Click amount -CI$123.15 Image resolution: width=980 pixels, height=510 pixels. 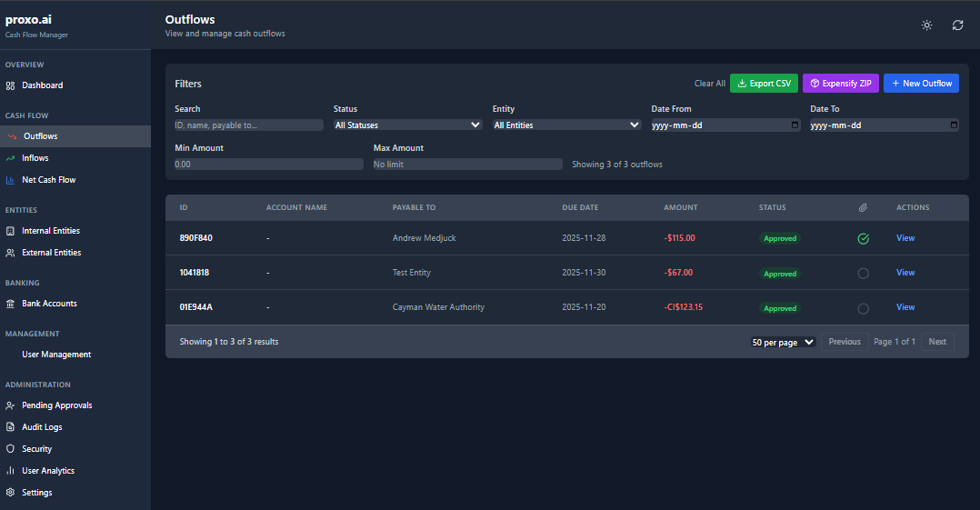pyautogui.click(x=683, y=307)
